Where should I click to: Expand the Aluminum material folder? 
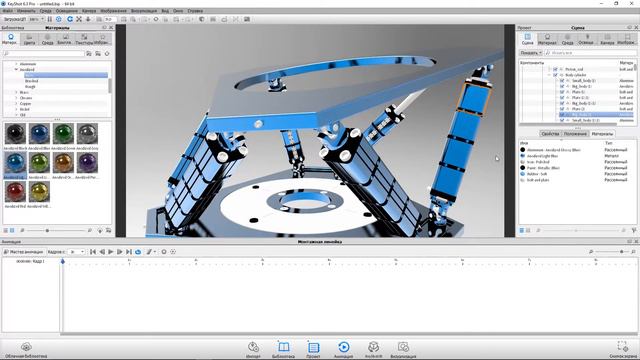point(16,64)
